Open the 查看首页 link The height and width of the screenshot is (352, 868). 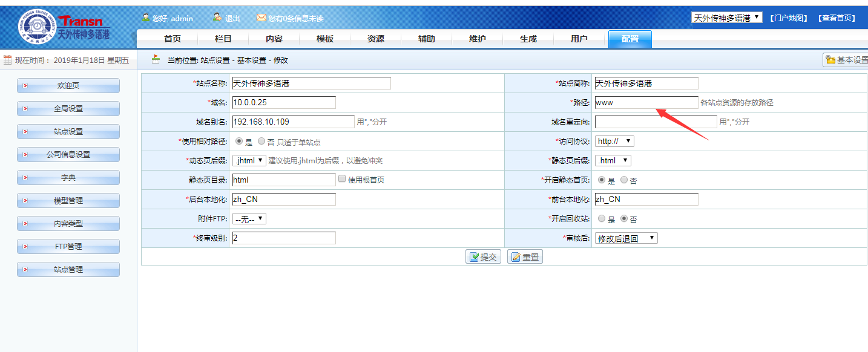coord(837,18)
